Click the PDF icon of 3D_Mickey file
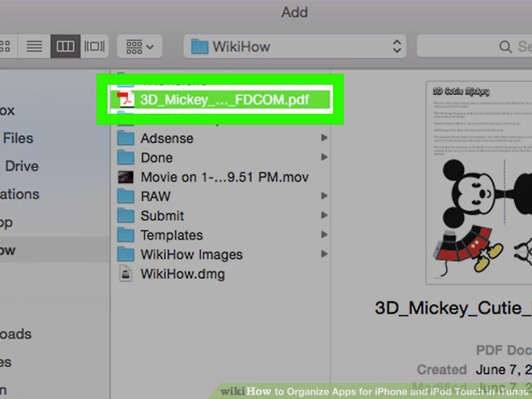Screen dimensions: 532x399 click(126, 99)
